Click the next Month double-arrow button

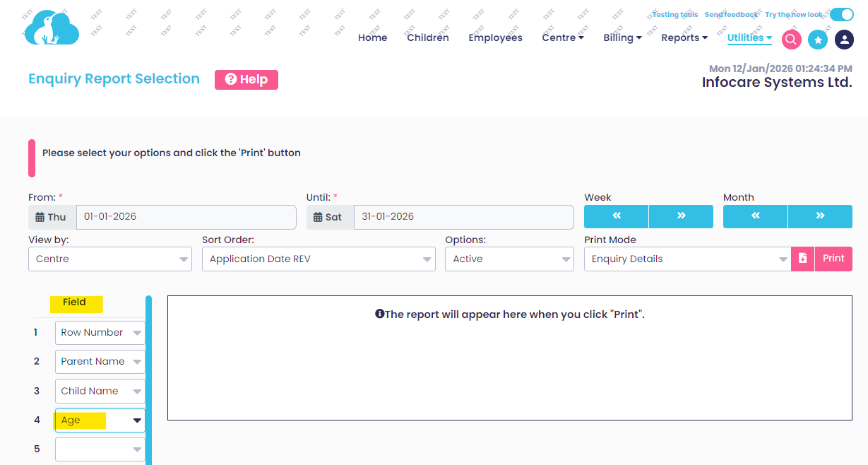pyautogui.click(x=820, y=216)
